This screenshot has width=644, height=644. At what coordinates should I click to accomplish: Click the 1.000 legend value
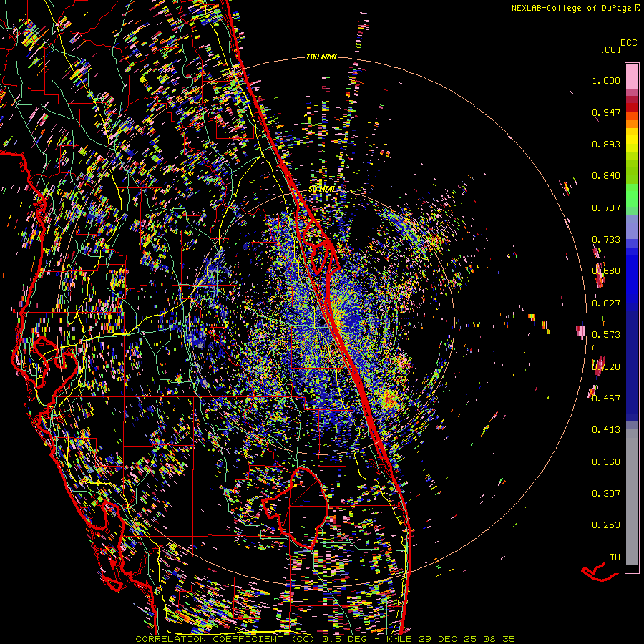coord(606,80)
